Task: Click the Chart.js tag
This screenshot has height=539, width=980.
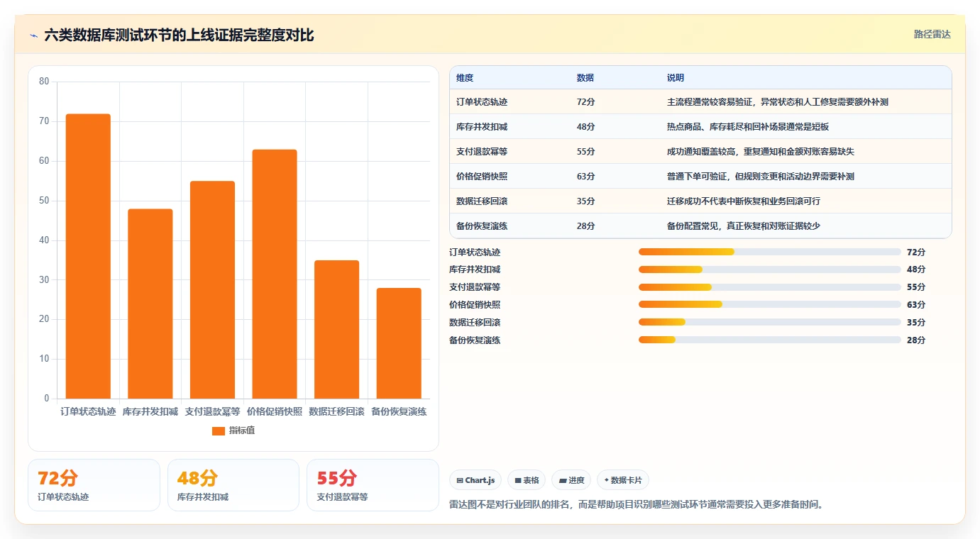Action: coord(475,480)
